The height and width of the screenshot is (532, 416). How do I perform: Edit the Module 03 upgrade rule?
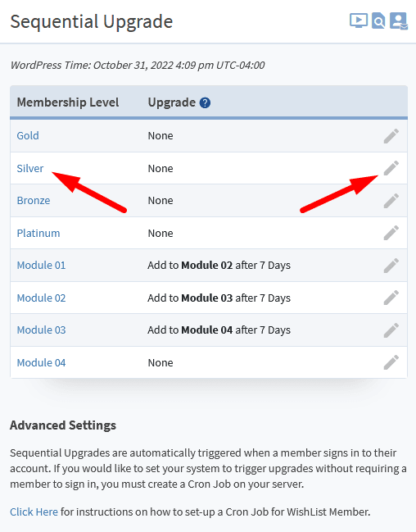391,330
